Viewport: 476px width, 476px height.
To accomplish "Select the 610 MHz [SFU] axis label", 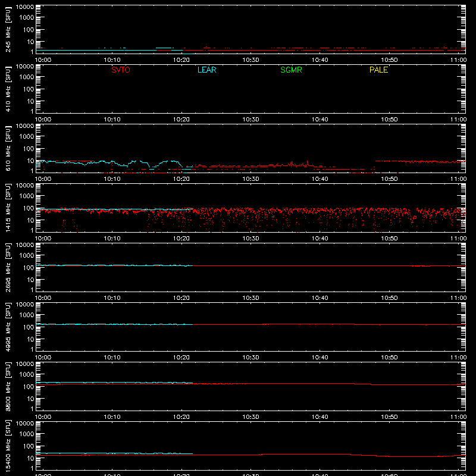I will 8,148.
